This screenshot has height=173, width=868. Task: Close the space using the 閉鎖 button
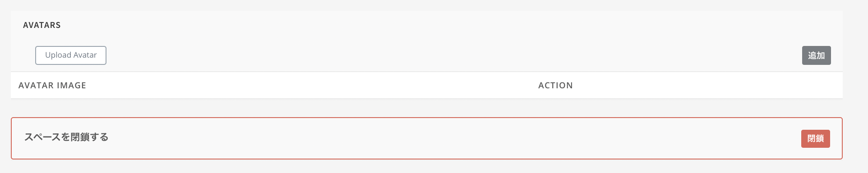coord(815,139)
